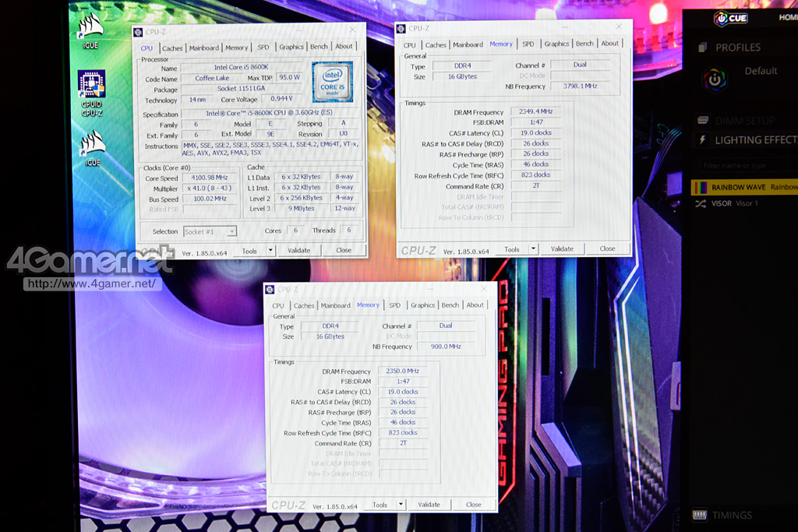Close the top-right CPU-Z window via X

pos(618,26)
